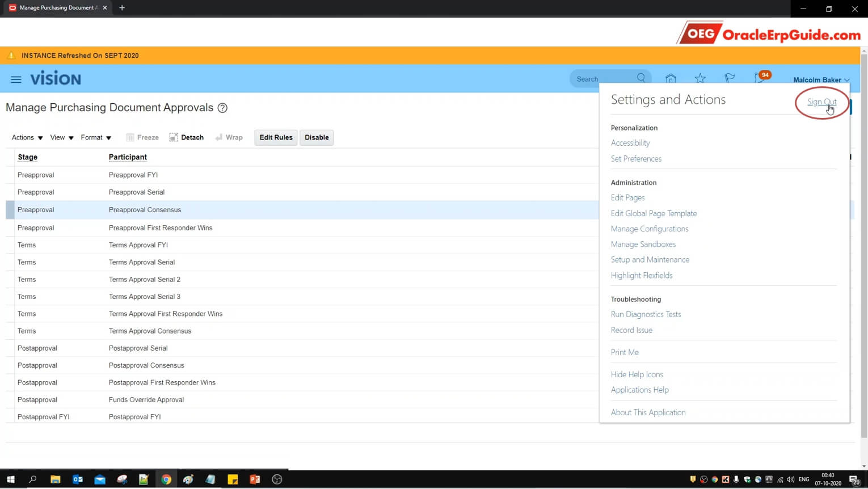Select the Preapproval First Responder Wins row
This screenshot has height=489, width=868.
coord(302,228)
